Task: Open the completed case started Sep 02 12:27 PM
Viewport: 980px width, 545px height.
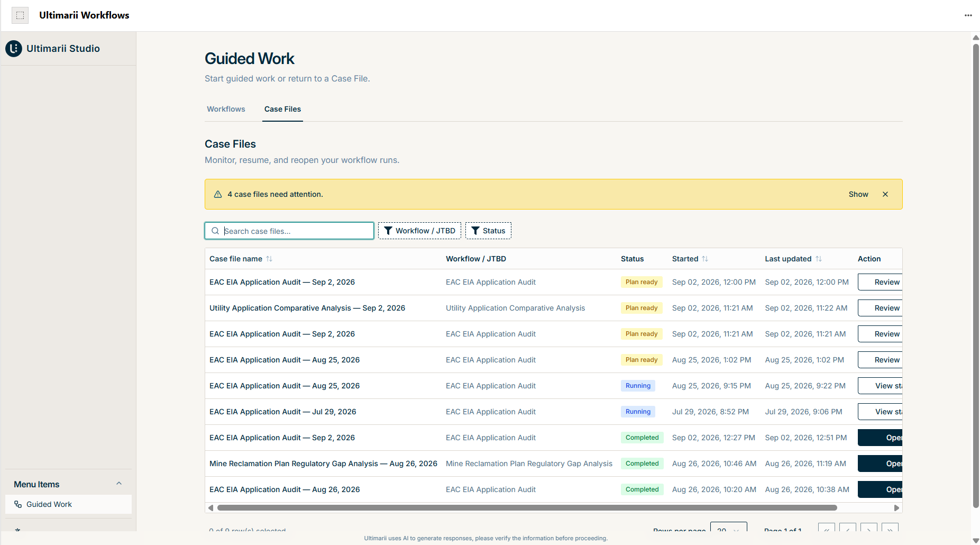Action: coord(880,438)
